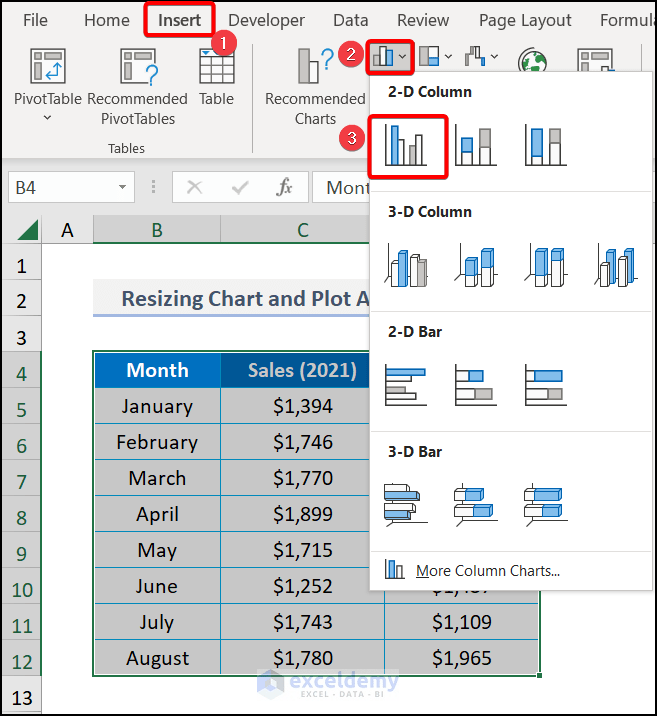Select 2-D Stacked Bar chart
Viewport: 657px width, 716px height.
click(x=476, y=385)
